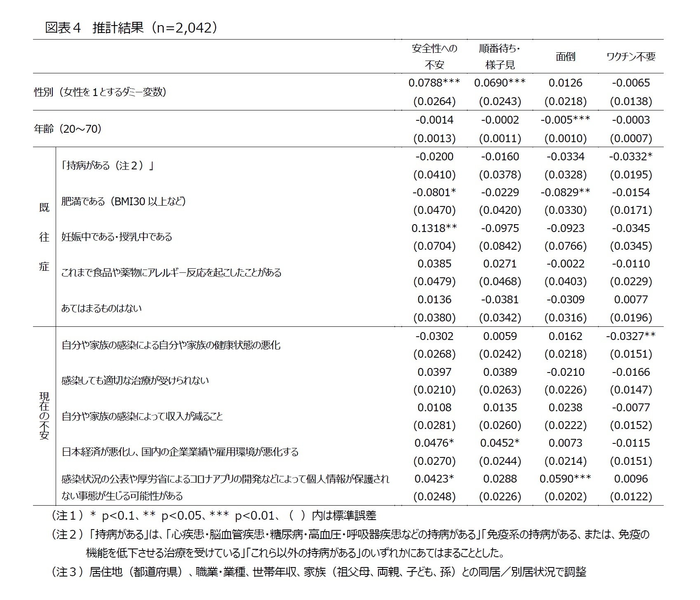Click the 個人情報が保護されない row label
700x600 pixels.
click(225, 487)
